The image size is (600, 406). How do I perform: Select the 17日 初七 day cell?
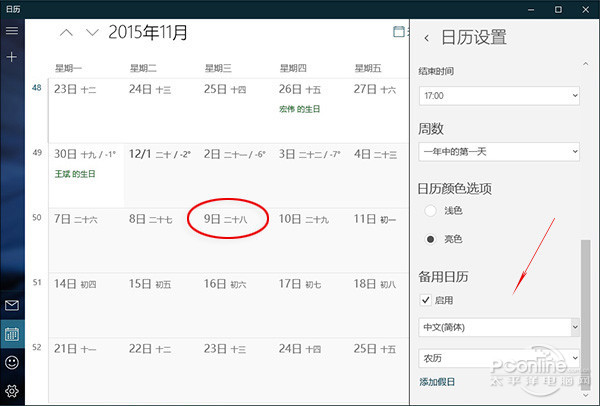click(311, 305)
